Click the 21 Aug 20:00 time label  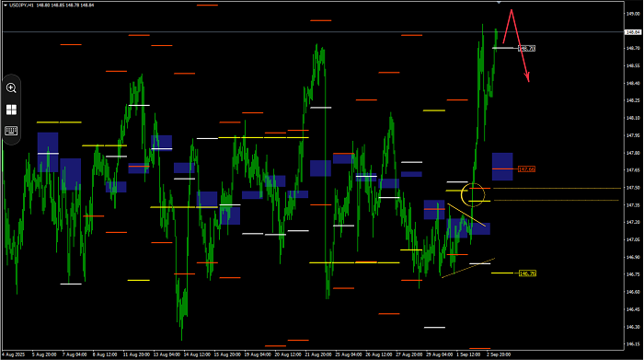coord(319,354)
